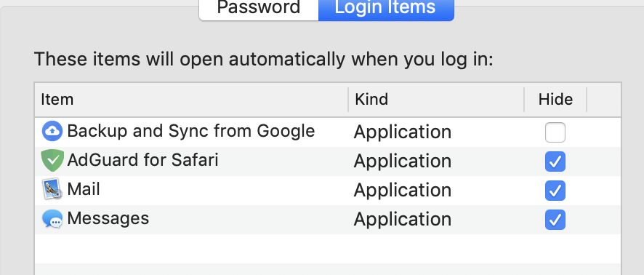This screenshot has height=275, width=644.
Task: Select the Messages login item name
Action: [108, 219]
